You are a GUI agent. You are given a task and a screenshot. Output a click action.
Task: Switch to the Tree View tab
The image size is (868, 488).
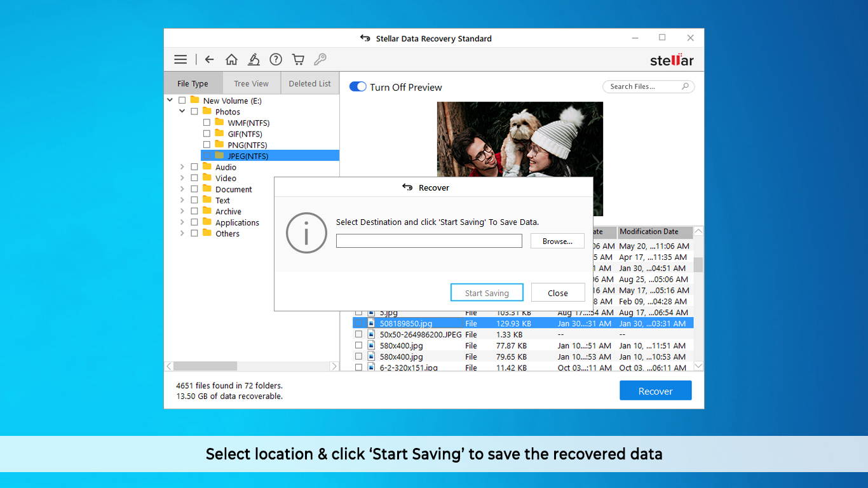coord(251,83)
